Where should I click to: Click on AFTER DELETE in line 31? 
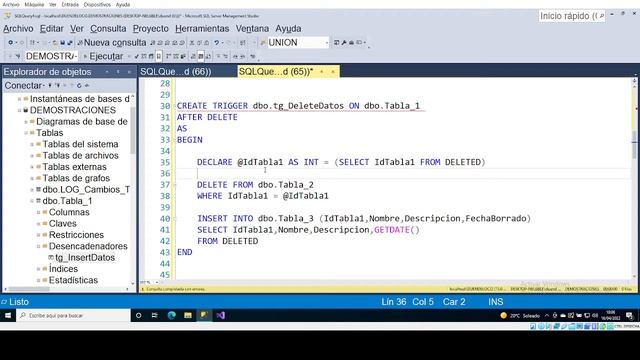coord(207,117)
